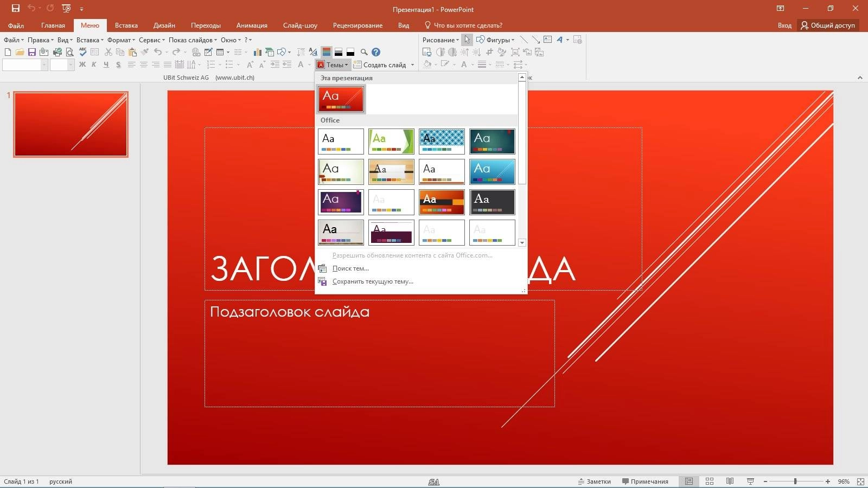Click the Print preview magnifier icon
This screenshot has width=868, height=488.
click(69, 52)
